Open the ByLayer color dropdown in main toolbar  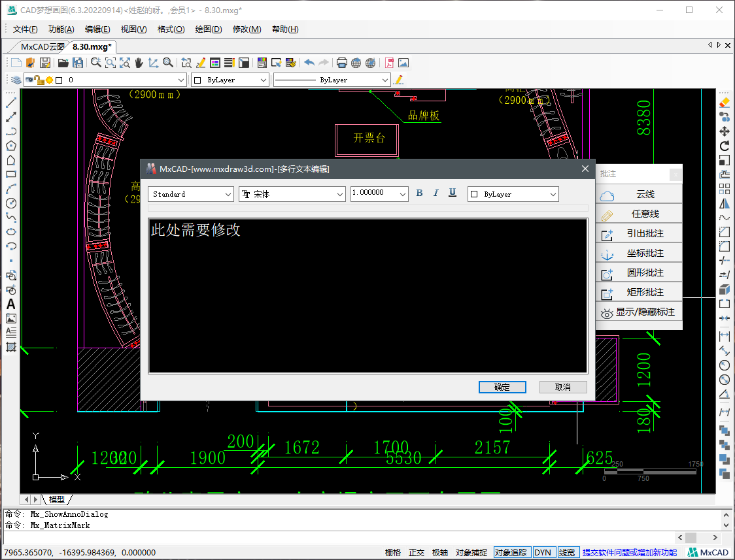pos(230,80)
